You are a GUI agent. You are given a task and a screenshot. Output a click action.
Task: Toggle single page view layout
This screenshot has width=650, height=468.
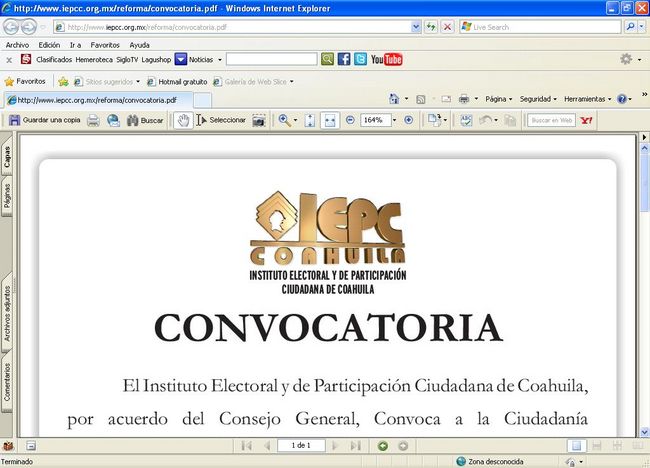[576, 445]
